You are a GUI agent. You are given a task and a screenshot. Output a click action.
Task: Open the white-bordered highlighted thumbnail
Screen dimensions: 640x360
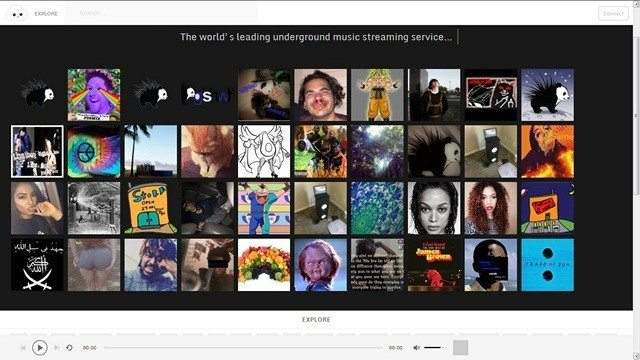pos(37,151)
